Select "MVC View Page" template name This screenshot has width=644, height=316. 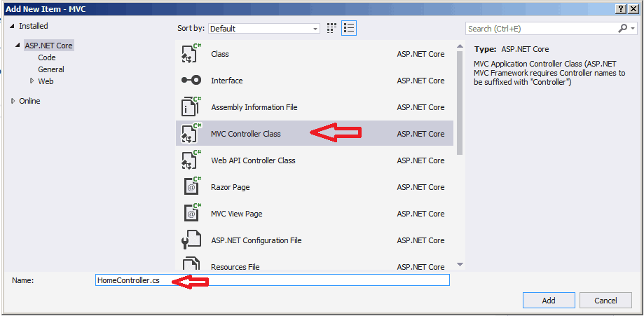237,214
